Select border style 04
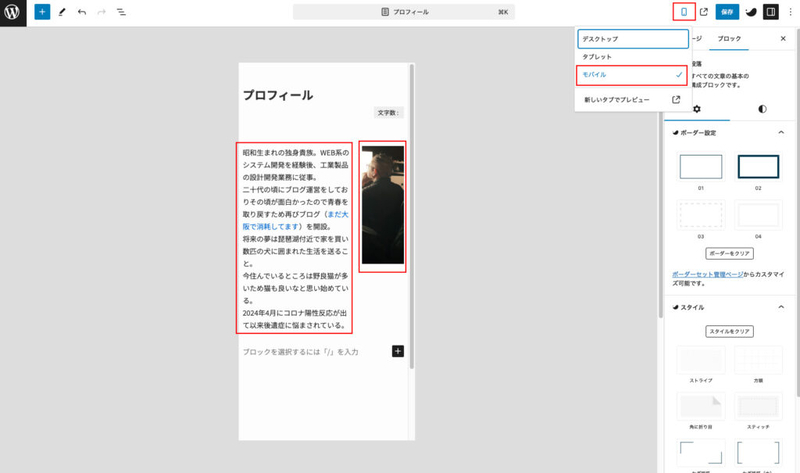 (x=758, y=215)
